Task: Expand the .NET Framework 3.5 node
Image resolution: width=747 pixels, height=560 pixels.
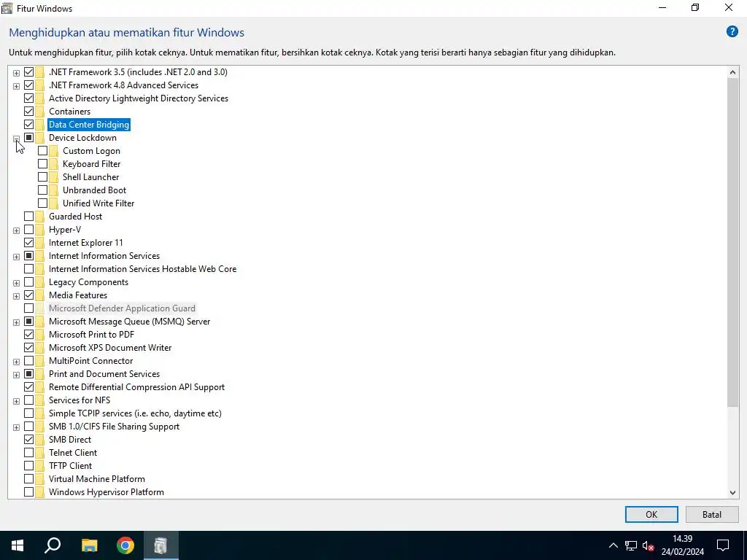Action: click(16, 73)
